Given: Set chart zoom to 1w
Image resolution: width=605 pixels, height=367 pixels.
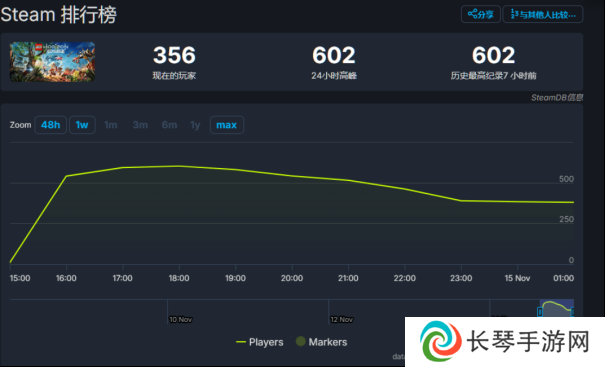Looking at the screenshot, I should tap(82, 125).
